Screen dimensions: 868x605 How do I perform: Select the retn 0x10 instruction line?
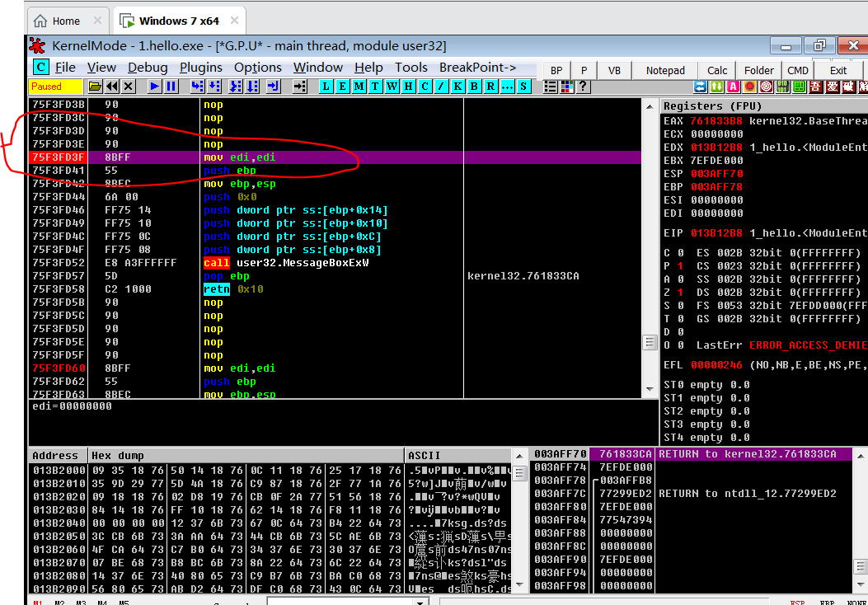coord(335,289)
